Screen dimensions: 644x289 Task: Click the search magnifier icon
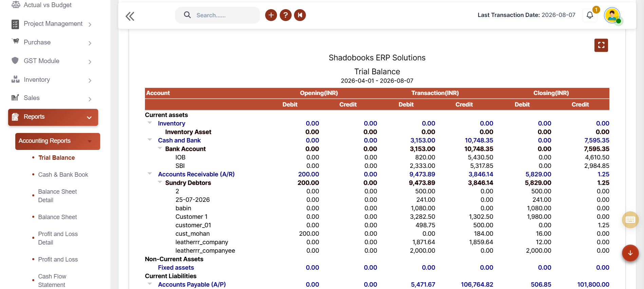click(187, 15)
